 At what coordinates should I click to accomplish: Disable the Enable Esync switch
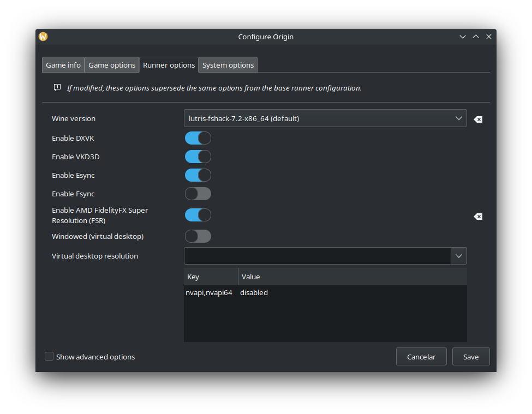point(198,175)
